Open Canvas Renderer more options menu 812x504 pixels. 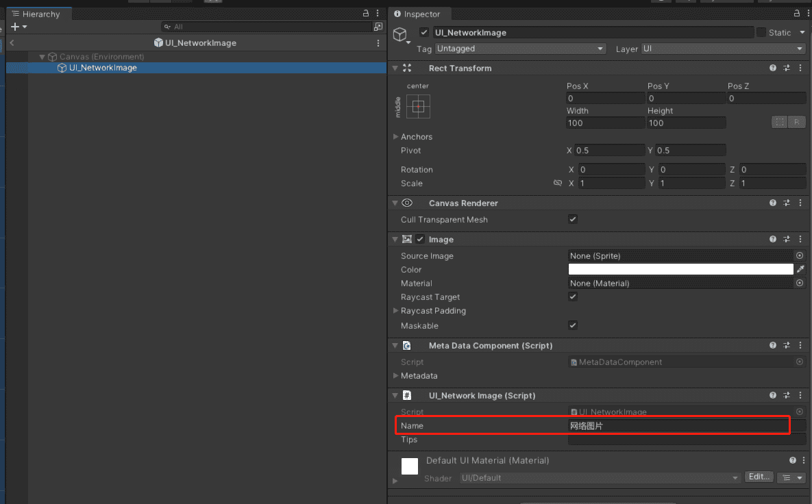(800, 203)
